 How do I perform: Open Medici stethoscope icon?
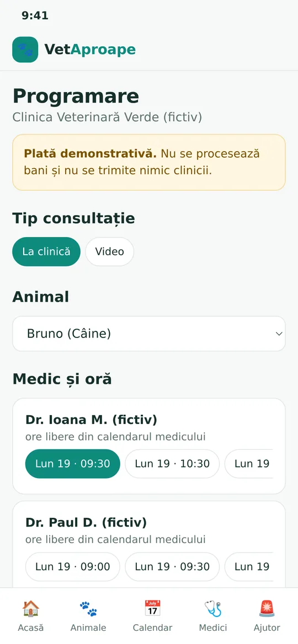point(213,608)
